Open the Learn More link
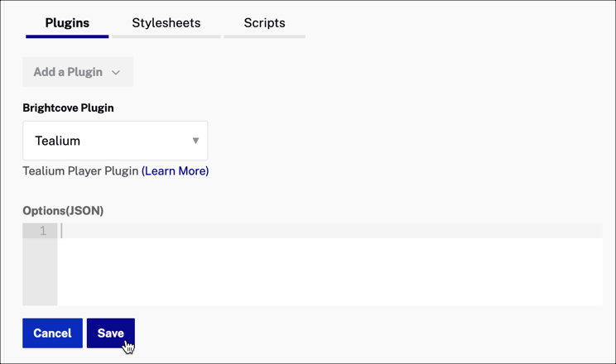 click(x=175, y=171)
